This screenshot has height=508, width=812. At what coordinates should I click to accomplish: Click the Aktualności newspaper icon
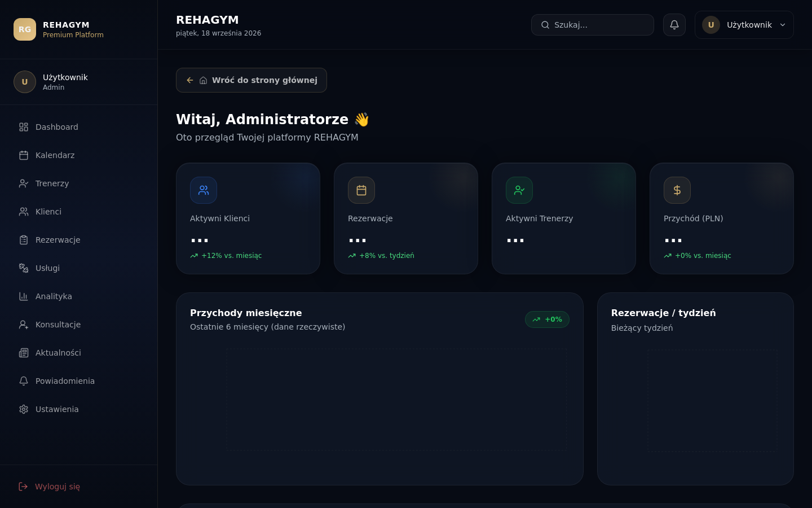(x=24, y=353)
